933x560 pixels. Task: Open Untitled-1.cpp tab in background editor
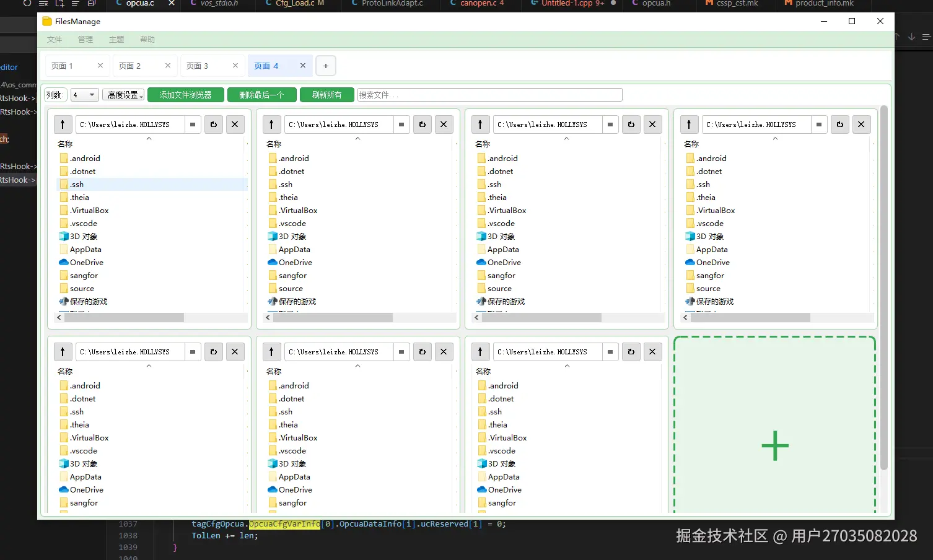[567, 4]
